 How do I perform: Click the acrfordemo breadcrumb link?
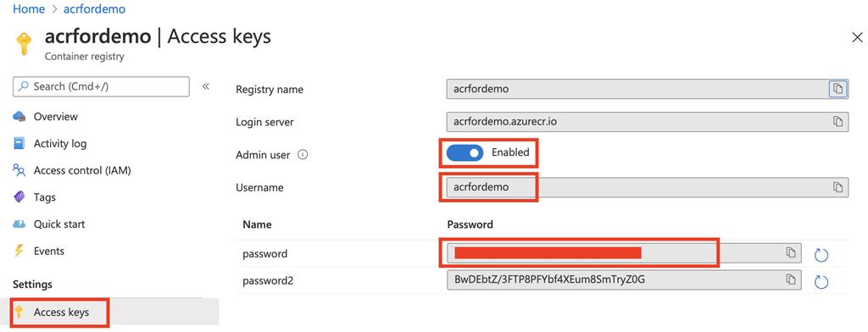pyautogui.click(x=94, y=9)
